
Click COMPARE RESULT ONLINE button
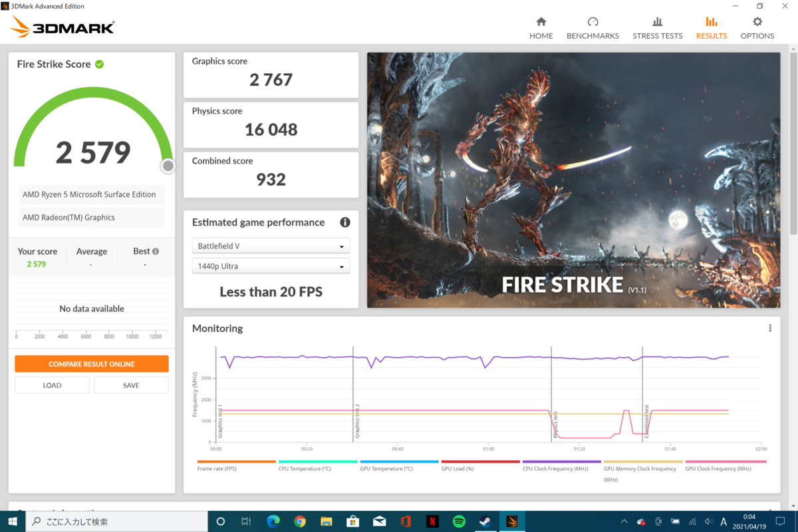pos(92,364)
